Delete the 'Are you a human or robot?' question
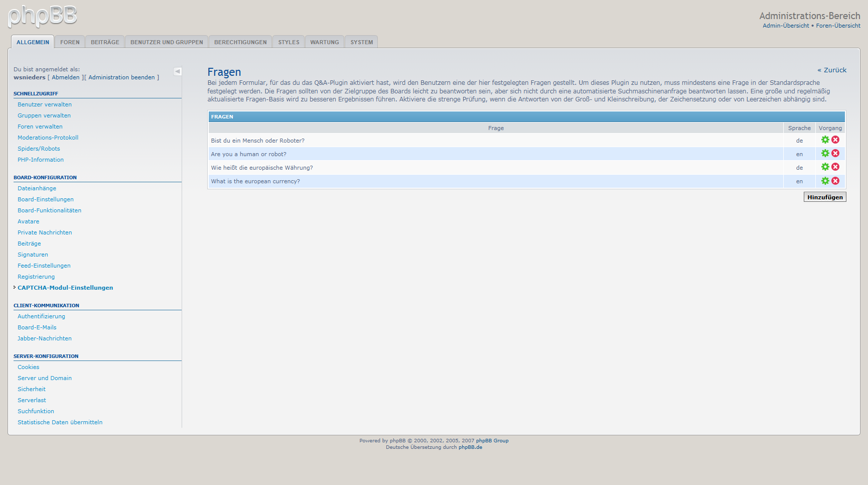 [835, 154]
